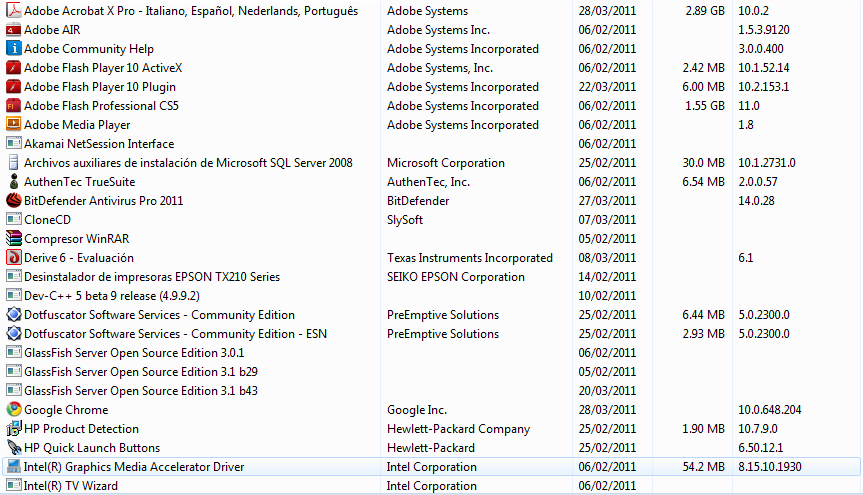Image resolution: width=863 pixels, height=495 pixels.
Task: Select the HP Product Detection name
Action: (x=81, y=429)
